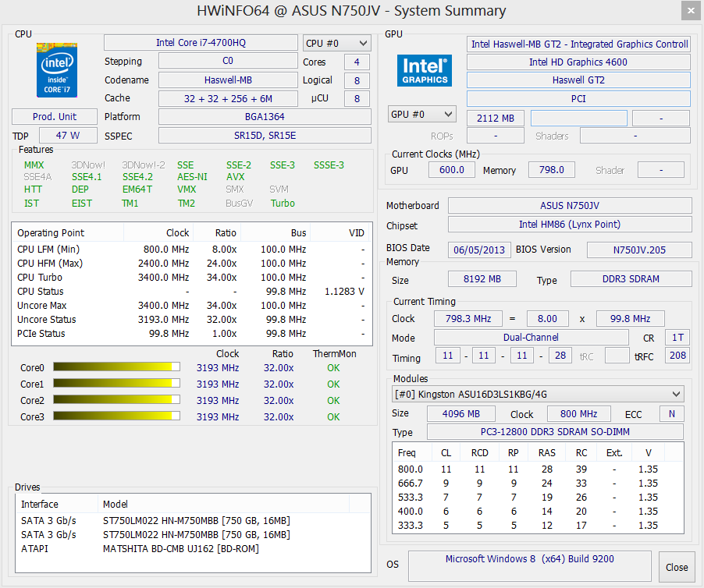Click the Operating Point column header
The image size is (704, 588).
pos(68,232)
